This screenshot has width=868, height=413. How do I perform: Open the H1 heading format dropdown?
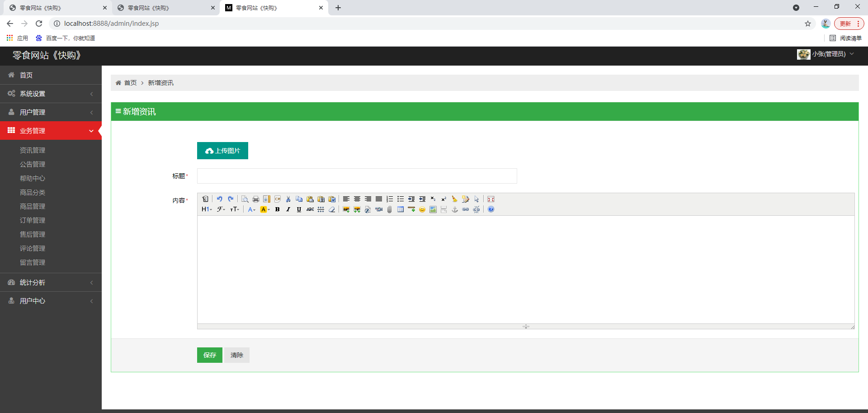pyautogui.click(x=207, y=209)
